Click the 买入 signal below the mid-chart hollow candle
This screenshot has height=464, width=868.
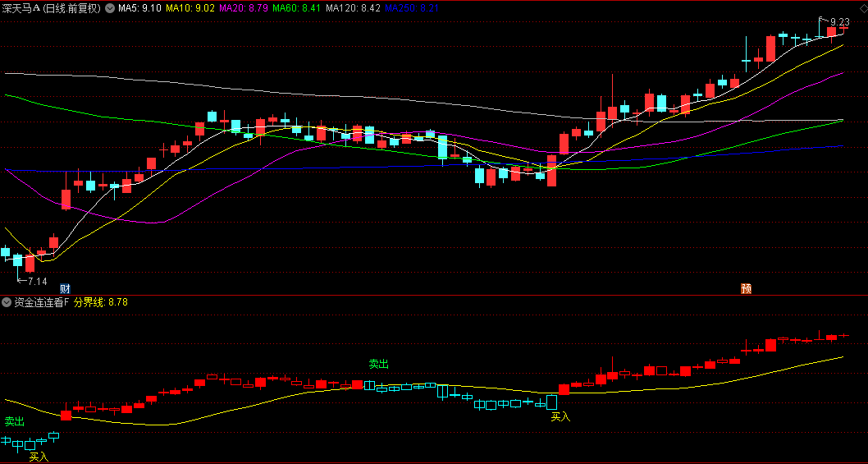560,417
